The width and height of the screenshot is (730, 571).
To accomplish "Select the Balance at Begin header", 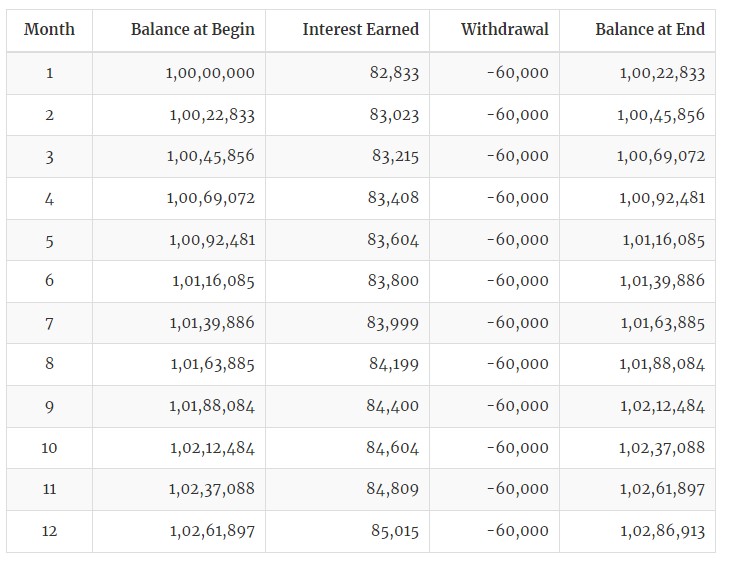I will click(x=193, y=30).
